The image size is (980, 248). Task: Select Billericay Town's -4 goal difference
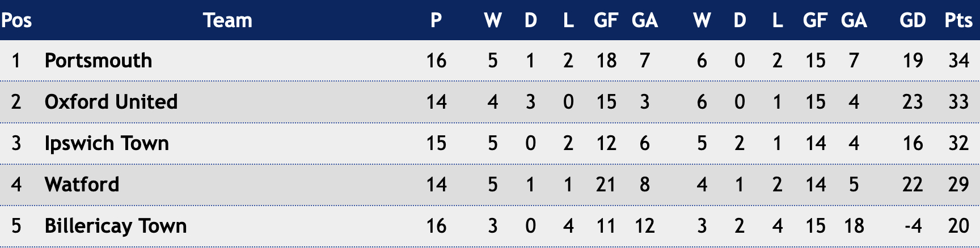tap(913, 226)
